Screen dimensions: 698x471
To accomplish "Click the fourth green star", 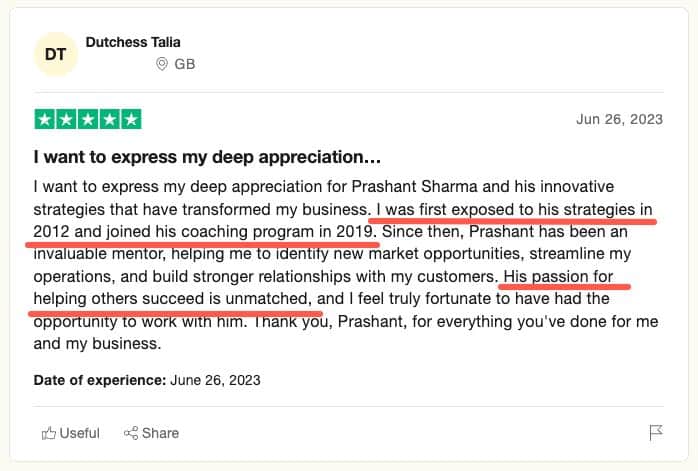I will (x=110, y=119).
